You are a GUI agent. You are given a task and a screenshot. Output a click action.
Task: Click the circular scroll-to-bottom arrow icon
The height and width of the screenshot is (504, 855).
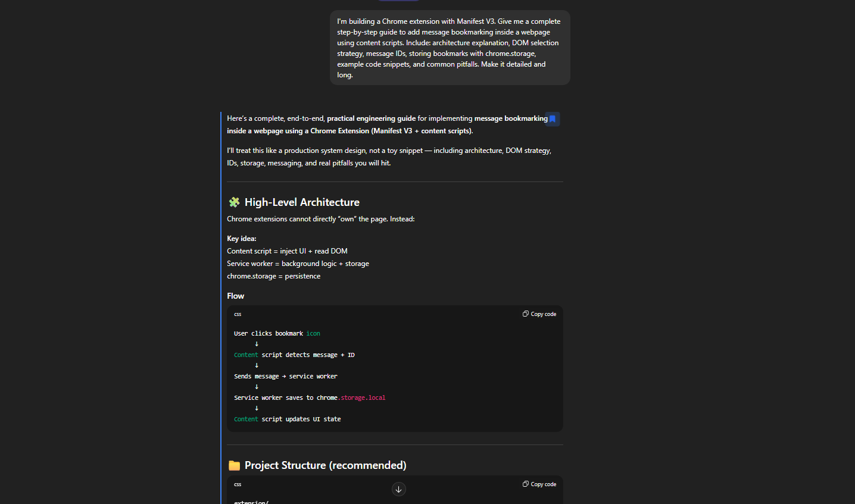point(398,489)
